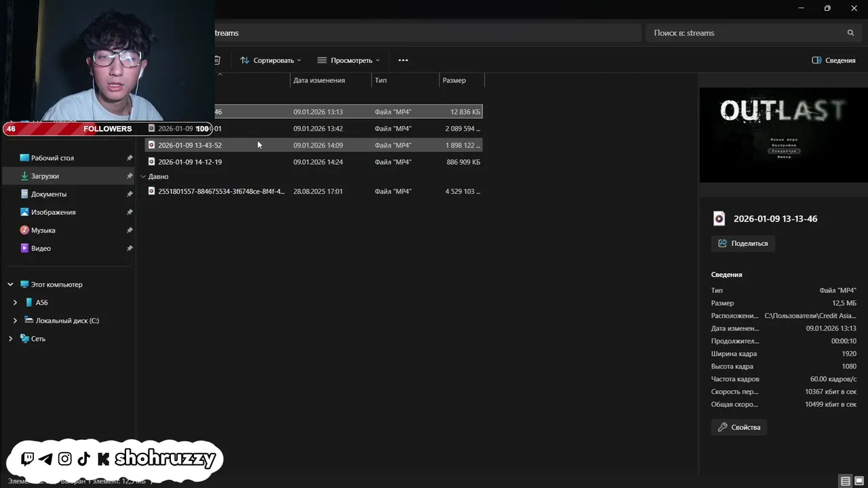Select file 2026-01-09 14-12-19
The height and width of the screenshot is (488, 868).
pyautogui.click(x=313, y=162)
